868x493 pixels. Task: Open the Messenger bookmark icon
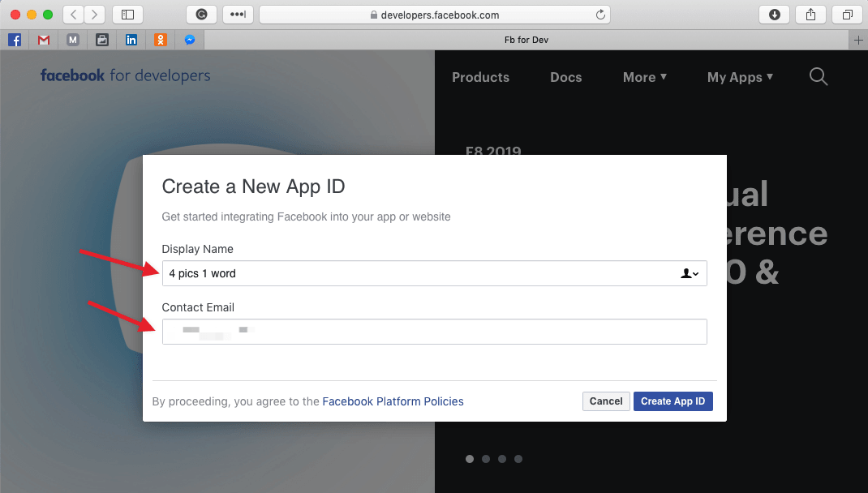coord(190,40)
